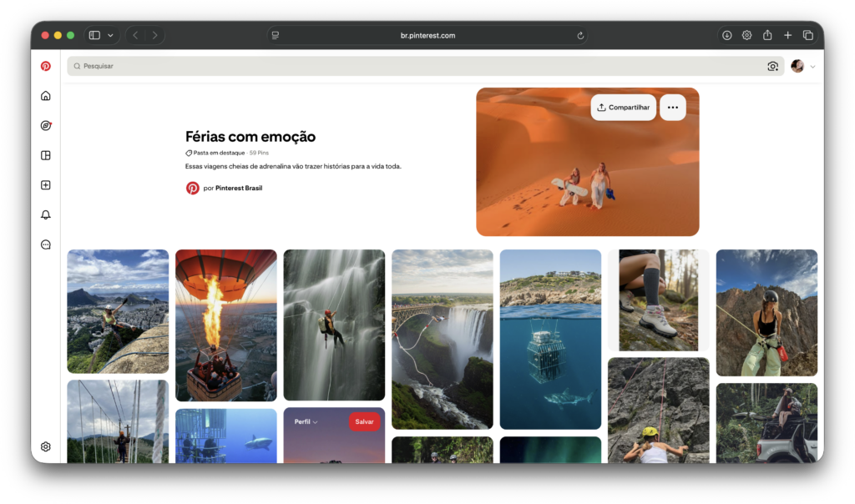Click the br.pinterest.com address bar
Image resolution: width=855 pixels, height=504 pixels.
pos(427,35)
